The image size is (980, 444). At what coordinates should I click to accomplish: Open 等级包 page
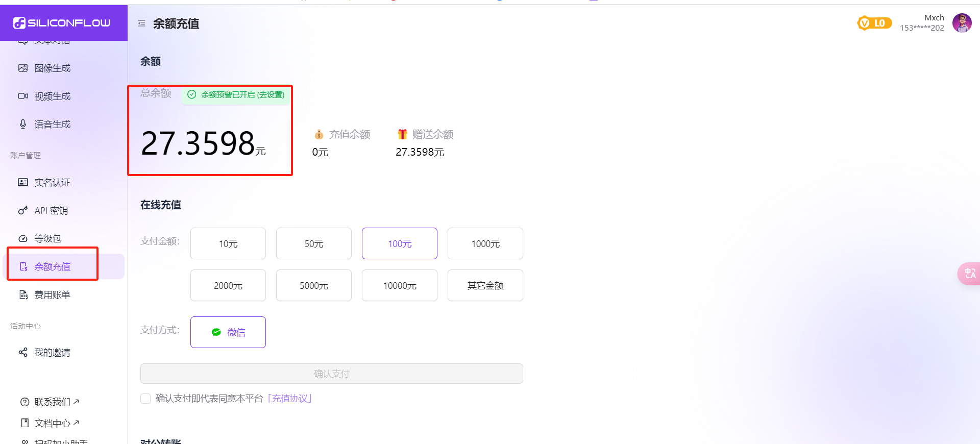pos(47,238)
